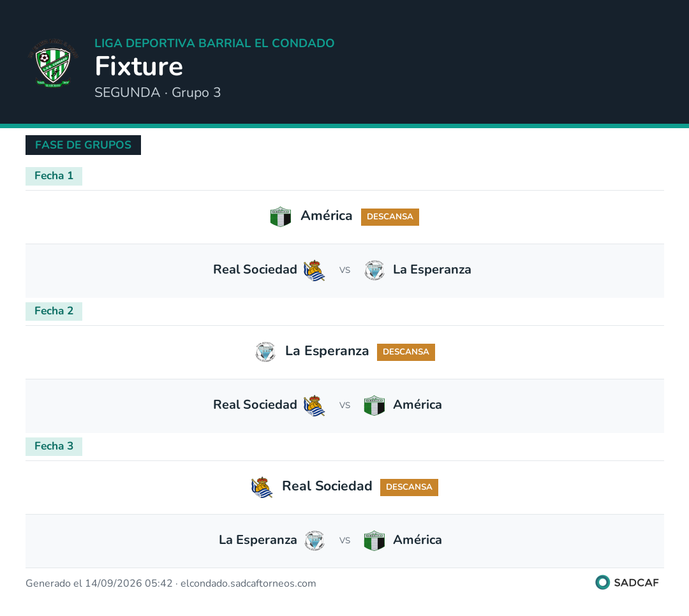Click América's crest in the Fecha 1 row
The width and height of the screenshot is (689, 616).
pyautogui.click(x=280, y=217)
